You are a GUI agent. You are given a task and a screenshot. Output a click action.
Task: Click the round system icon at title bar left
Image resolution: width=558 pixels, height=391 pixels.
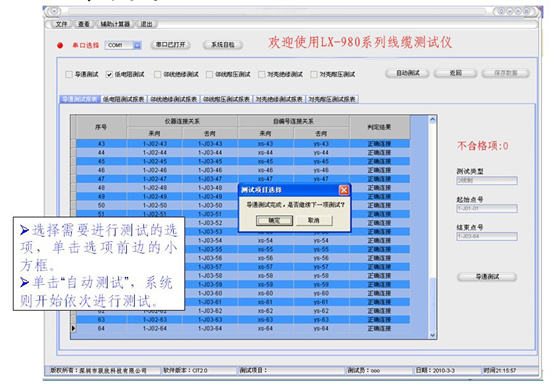(54, 11)
